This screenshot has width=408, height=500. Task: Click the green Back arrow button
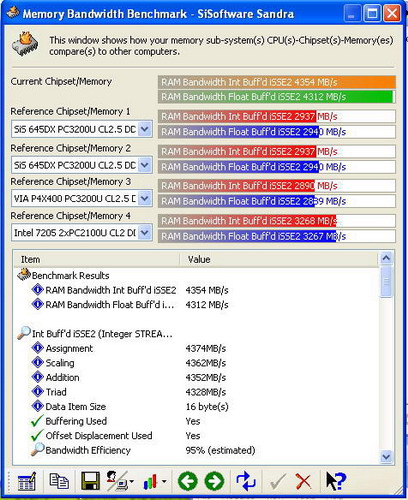click(188, 481)
